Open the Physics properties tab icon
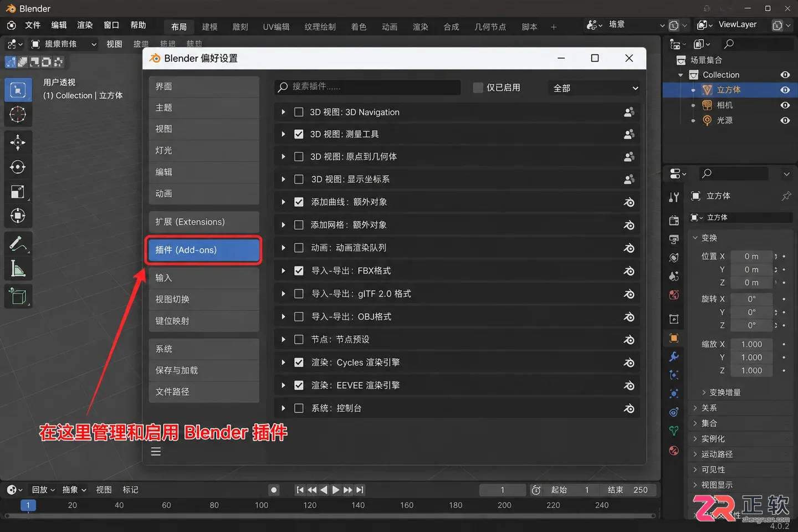Viewport: 798px width, 532px height. pyautogui.click(x=674, y=393)
